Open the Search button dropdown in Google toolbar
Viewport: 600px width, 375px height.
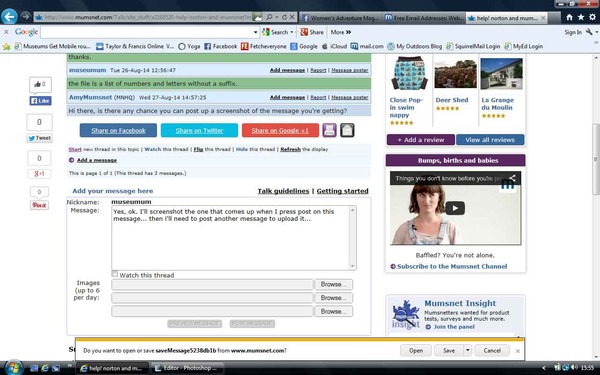[x=292, y=32]
